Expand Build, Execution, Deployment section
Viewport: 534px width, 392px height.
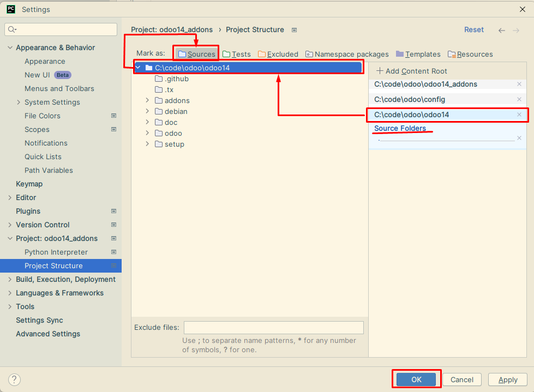tap(10, 279)
